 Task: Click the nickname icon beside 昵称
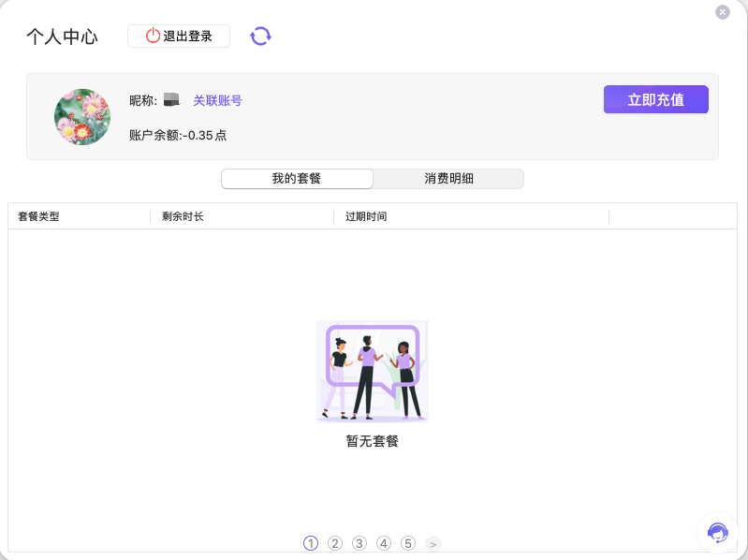tap(171, 100)
